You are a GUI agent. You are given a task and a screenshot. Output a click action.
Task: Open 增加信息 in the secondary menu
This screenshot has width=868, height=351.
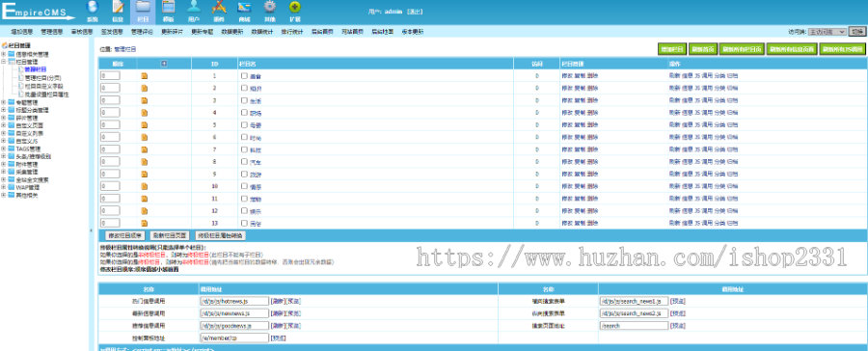pos(21,32)
